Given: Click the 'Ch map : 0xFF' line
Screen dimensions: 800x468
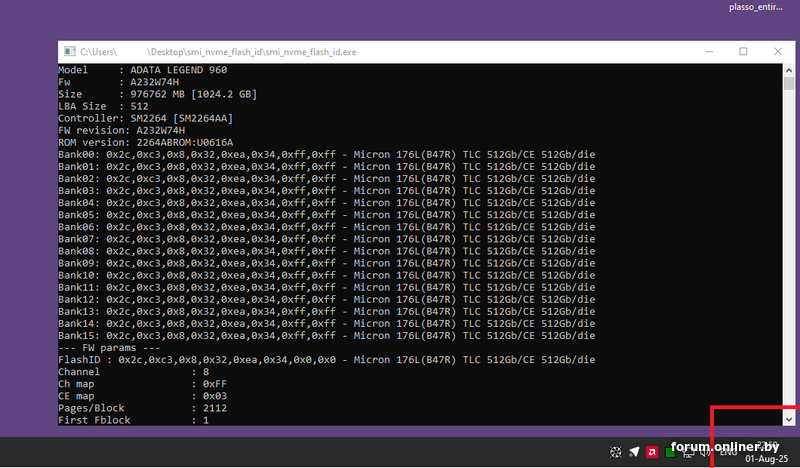Looking at the screenshot, I should (x=142, y=384).
